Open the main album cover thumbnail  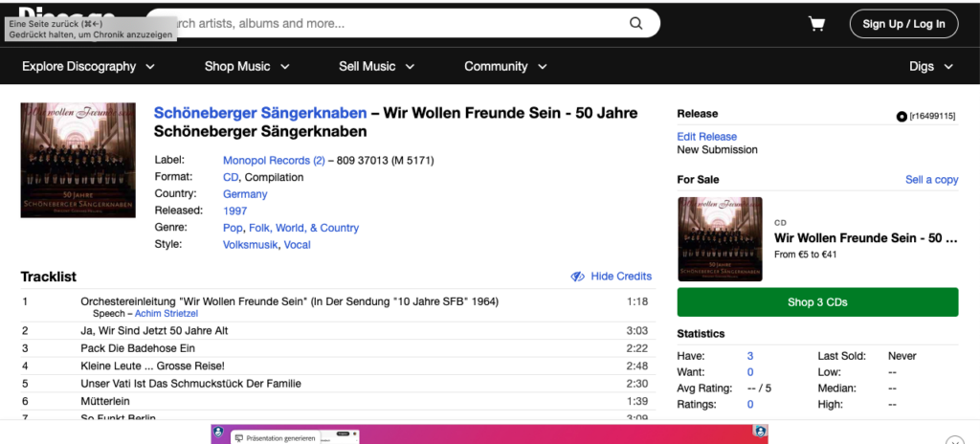pyautogui.click(x=78, y=160)
